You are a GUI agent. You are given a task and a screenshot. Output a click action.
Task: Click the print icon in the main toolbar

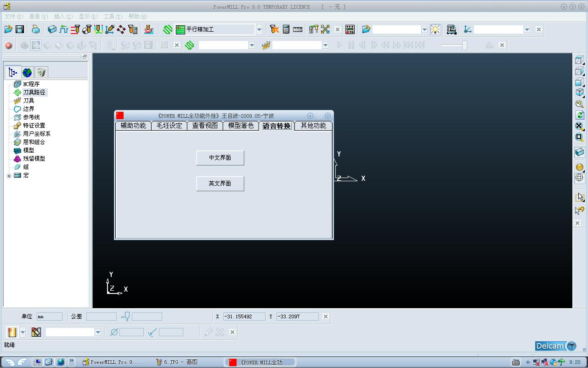pos(36,29)
